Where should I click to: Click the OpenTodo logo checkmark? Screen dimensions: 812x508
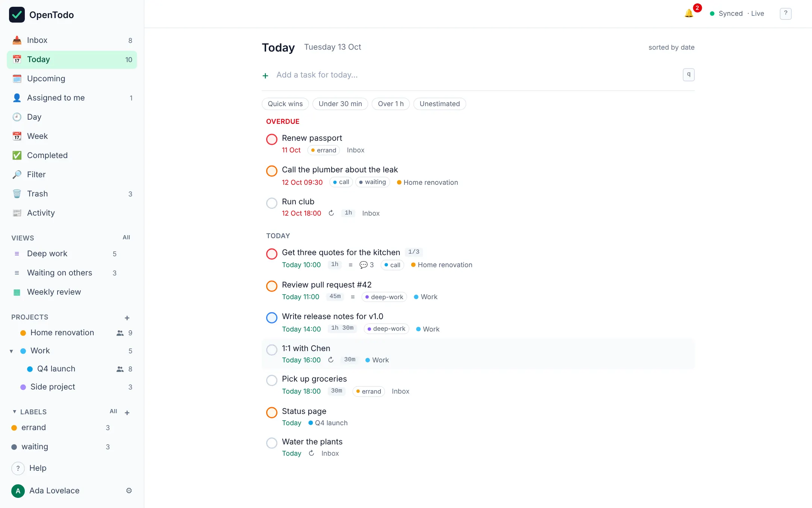pos(17,15)
